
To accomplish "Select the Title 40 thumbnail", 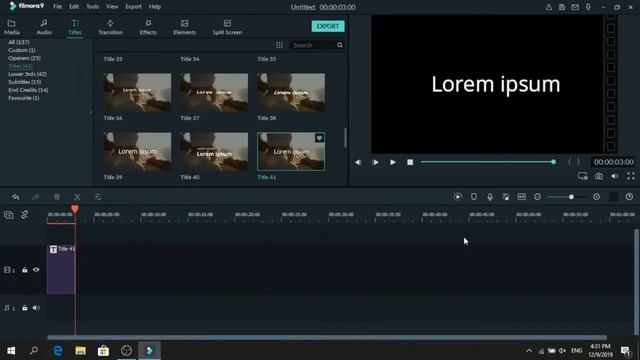I will 214,151.
